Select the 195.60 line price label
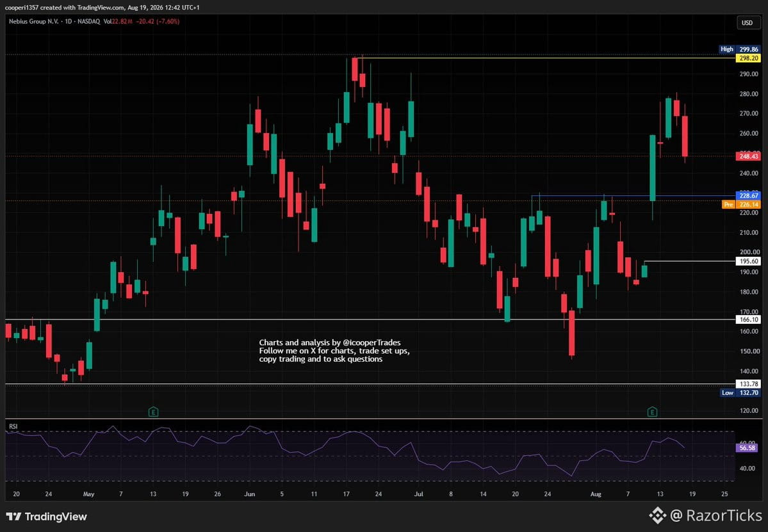 [748, 261]
